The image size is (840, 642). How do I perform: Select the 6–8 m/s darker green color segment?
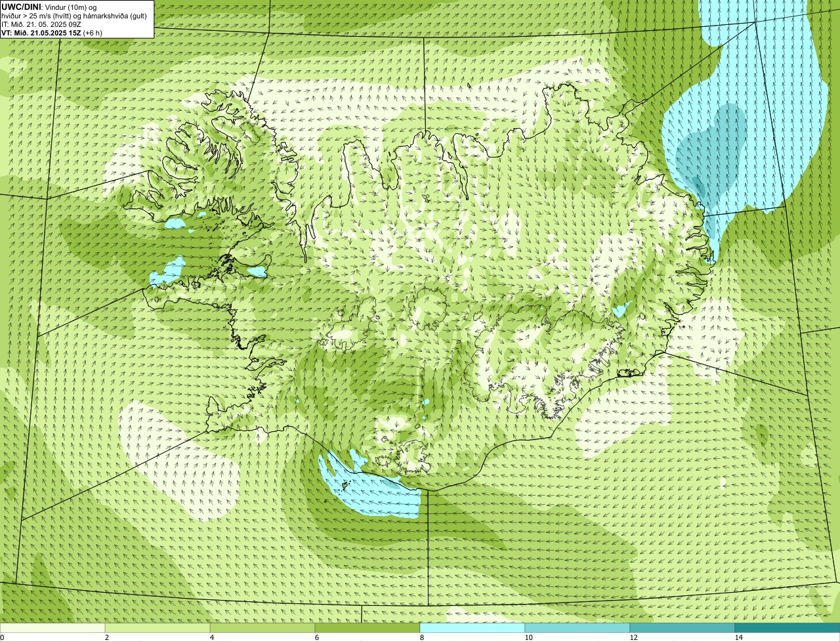pos(367,628)
